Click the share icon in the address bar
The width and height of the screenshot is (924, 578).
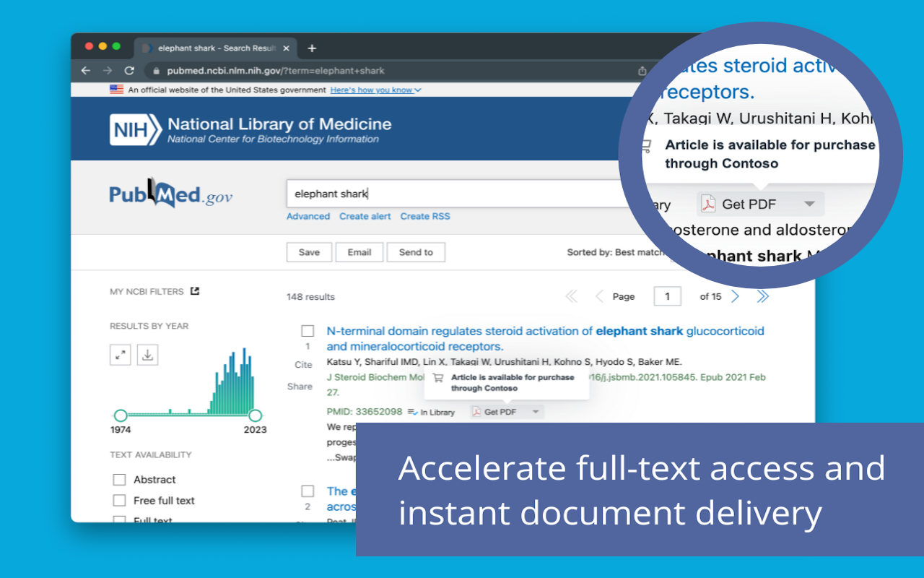click(x=642, y=71)
